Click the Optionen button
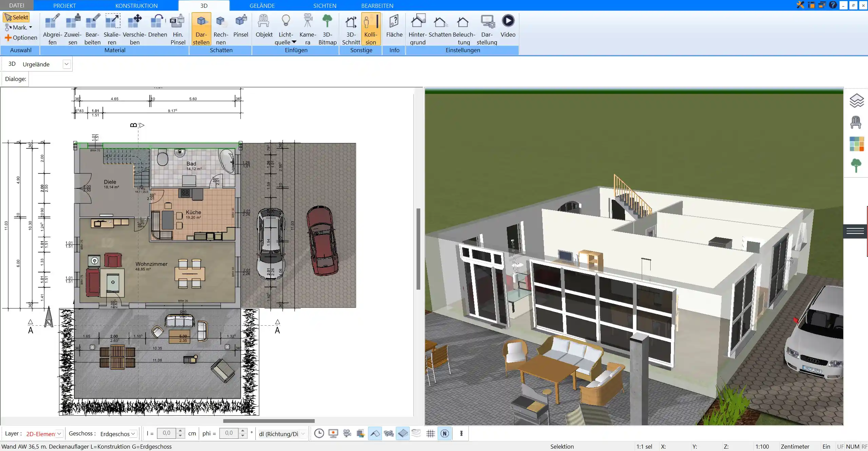Image resolution: width=868 pixels, height=451 pixels. pos(21,38)
